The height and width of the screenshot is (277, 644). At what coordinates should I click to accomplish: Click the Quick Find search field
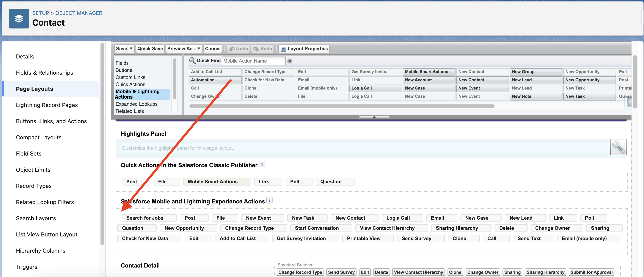253,60
